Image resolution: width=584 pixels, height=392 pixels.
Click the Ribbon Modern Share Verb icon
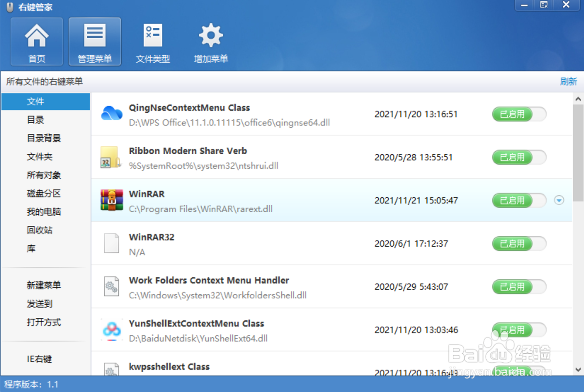point(110,157)
